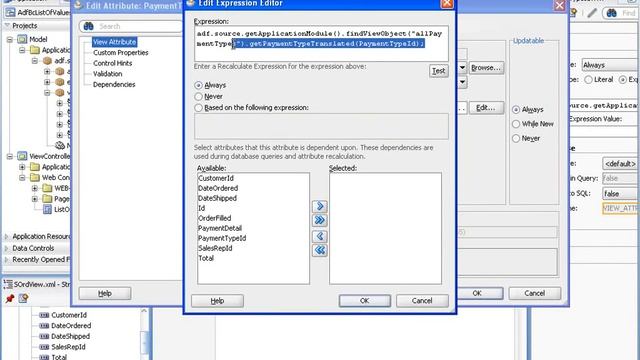Select Based on the following expression radio

click(198, 108)
